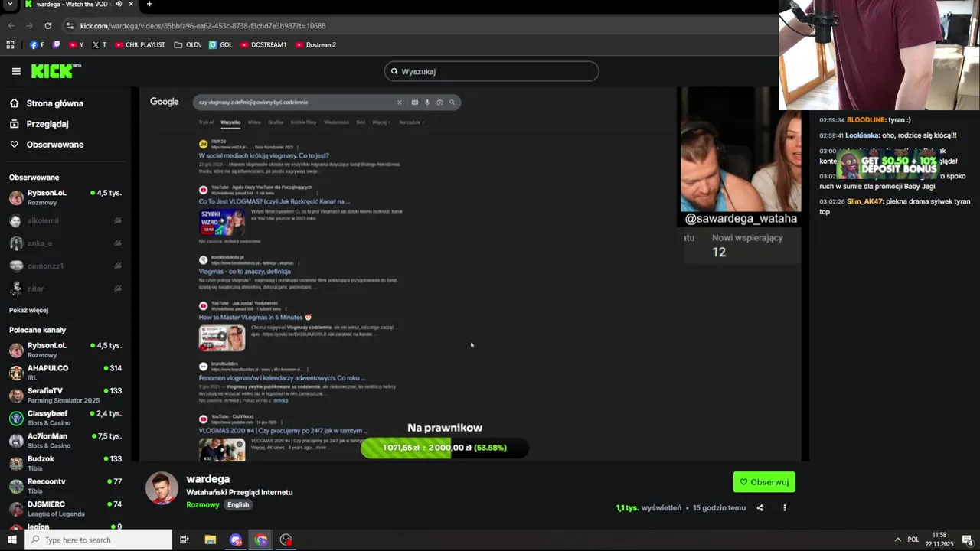Viewport: 980px width, 551px height.
Task: Open recommended channel DJSMIERC
Action: (65, 508)
